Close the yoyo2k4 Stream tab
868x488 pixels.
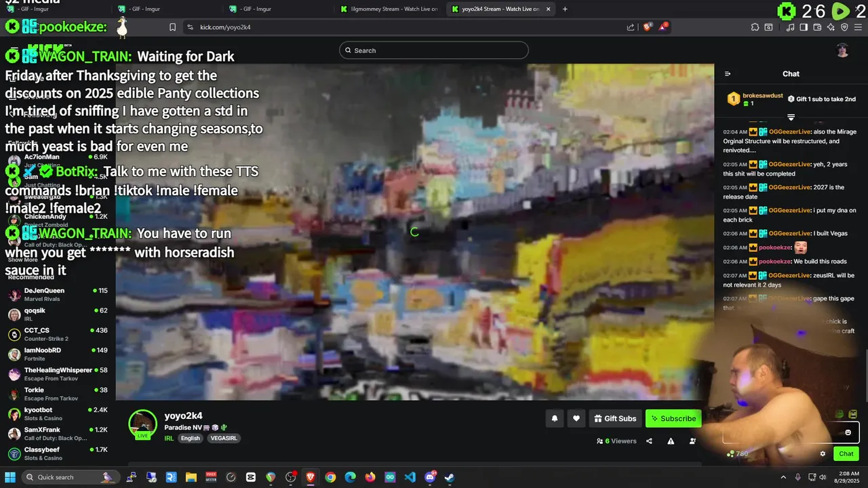coord(549,9)
